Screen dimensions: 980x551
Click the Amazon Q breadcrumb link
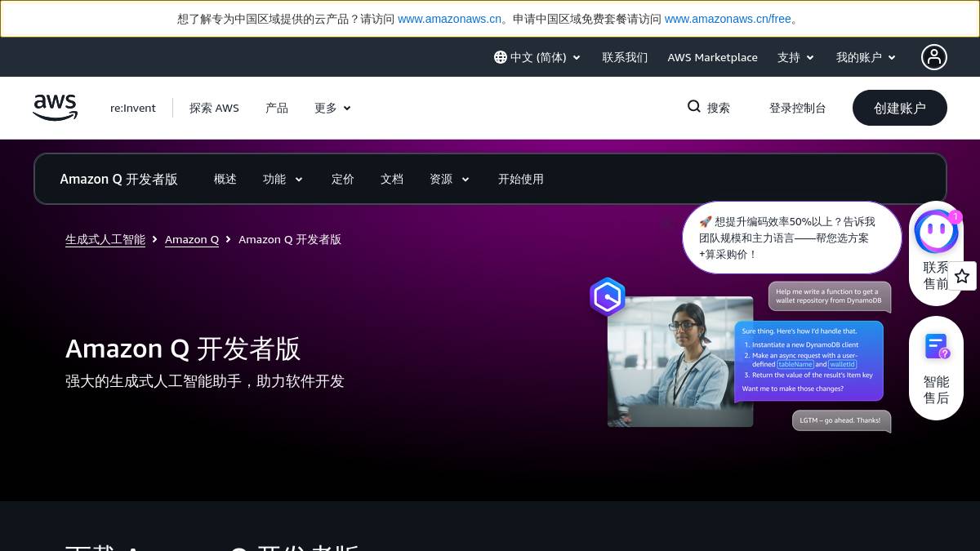coord(192,239)
